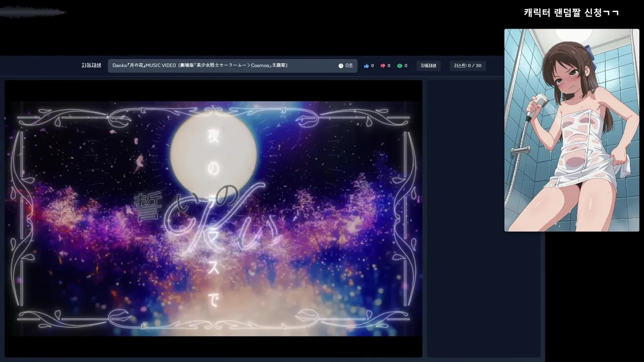
Task: Click the 자동재생 label left of the title
Action: 91,65
